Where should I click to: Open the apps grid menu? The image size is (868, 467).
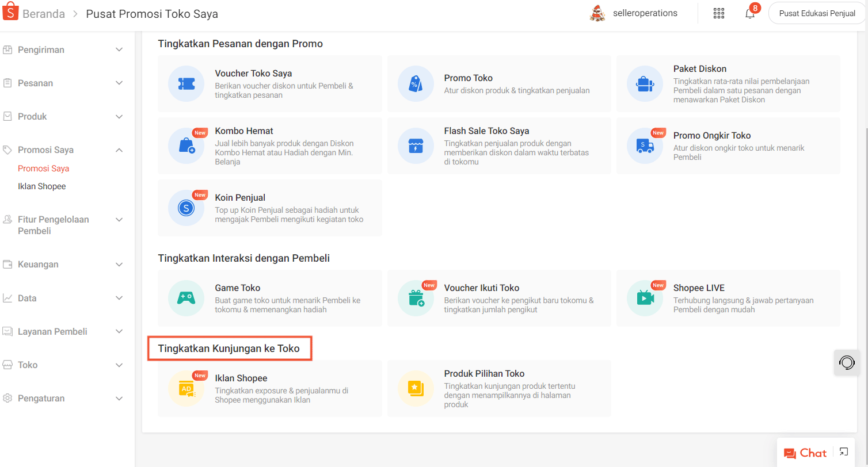click(x=719, y=13)
